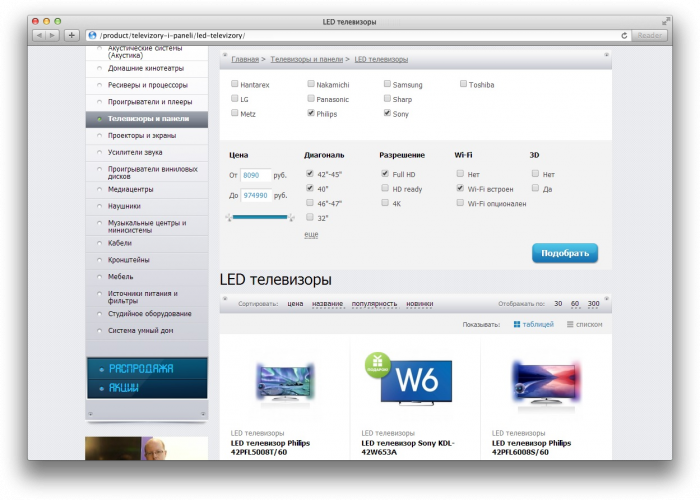Open Sony KDL-42W653A W6 product image
Screen dimensions: 700x500
[x=416, y=381]
